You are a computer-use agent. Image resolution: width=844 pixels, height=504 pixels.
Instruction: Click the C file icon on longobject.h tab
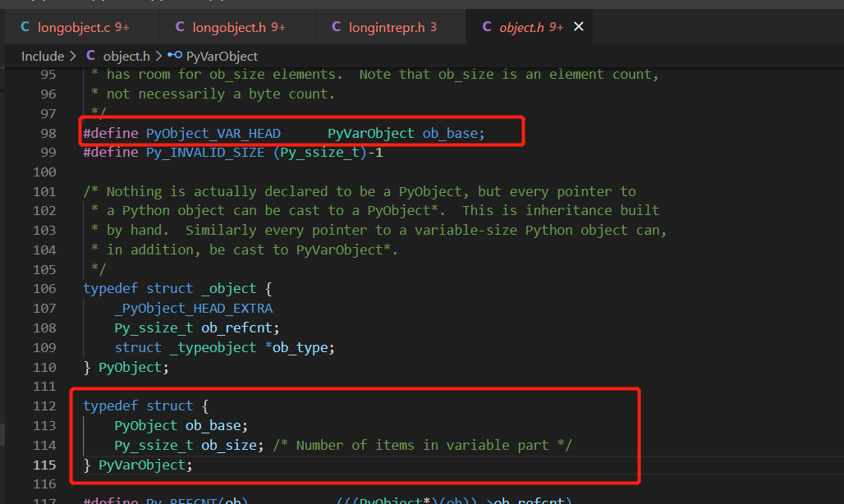179,26
